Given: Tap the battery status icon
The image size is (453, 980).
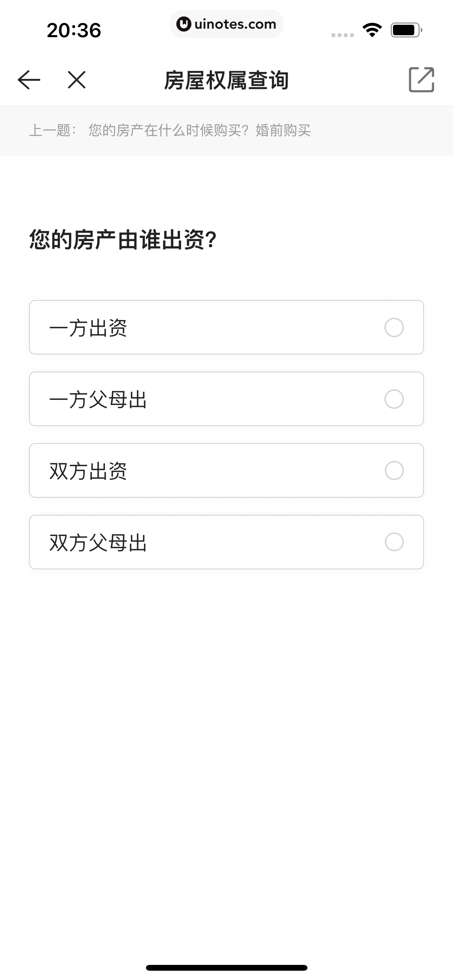Looking at the screenshot, I should (406, 30).
